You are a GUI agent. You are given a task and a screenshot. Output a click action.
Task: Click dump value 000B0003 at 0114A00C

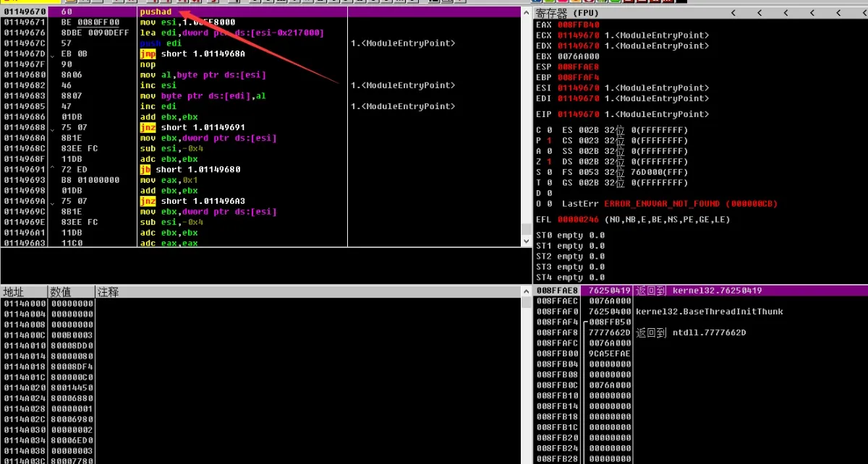pos(72,335)
